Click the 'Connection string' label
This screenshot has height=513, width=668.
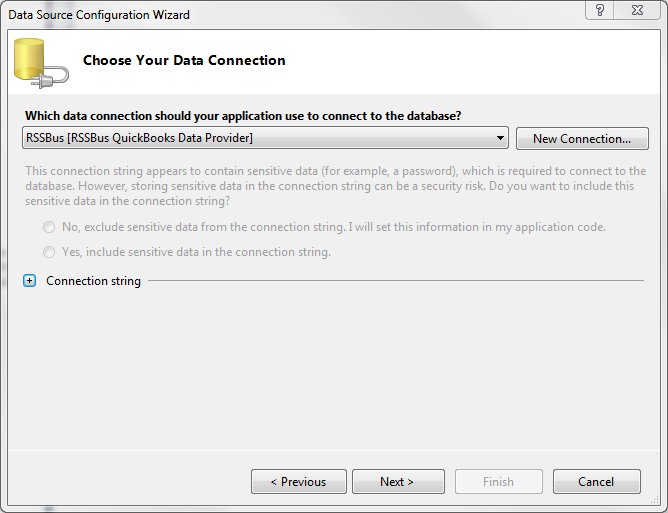tap(93, 281)
